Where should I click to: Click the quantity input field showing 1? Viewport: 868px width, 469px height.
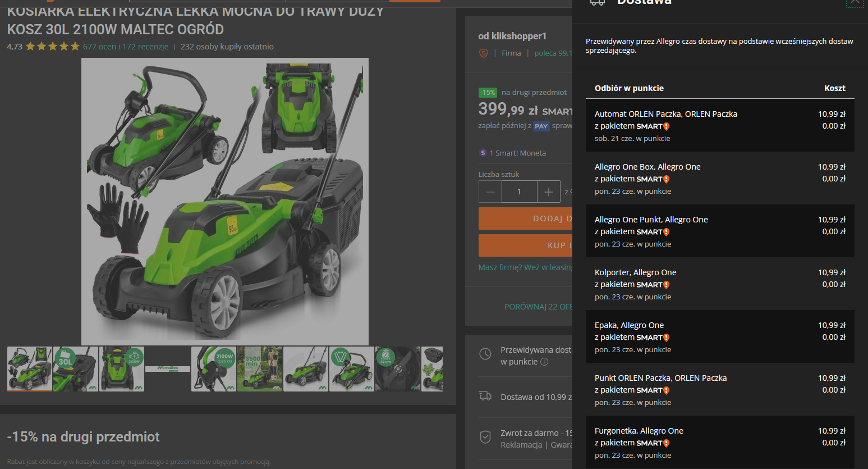tap(519, 192)
